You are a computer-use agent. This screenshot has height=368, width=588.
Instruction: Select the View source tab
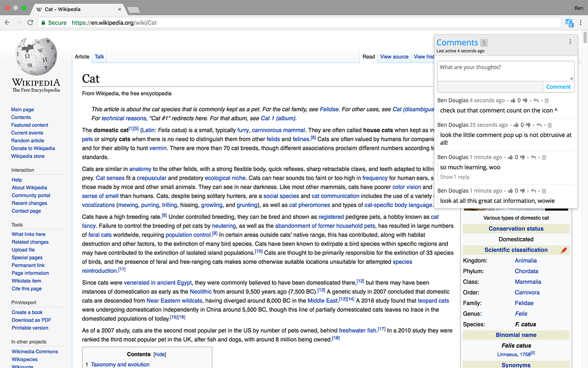pos(394,57)
